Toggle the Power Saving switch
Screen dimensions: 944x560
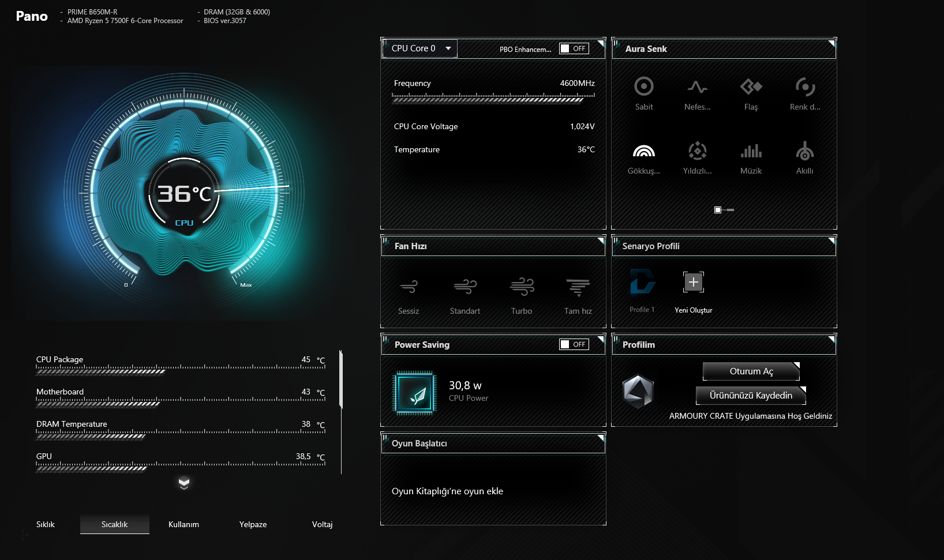(x=574, y=344)
